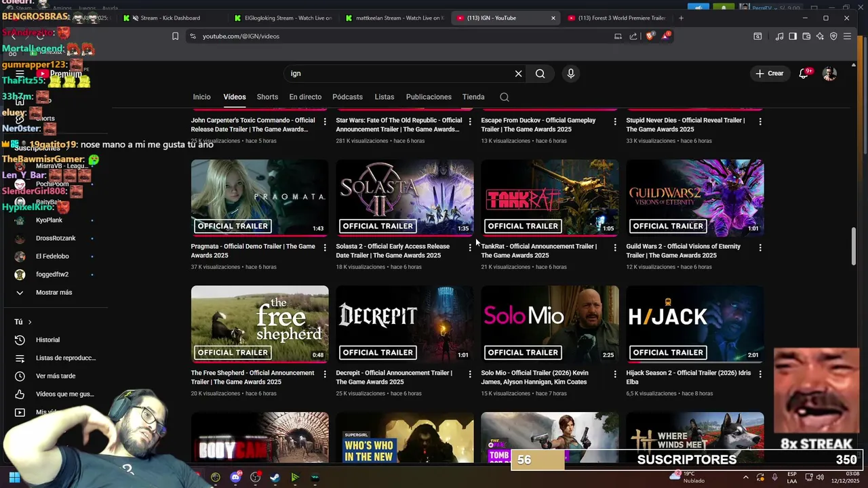Switch to the Publicaciones tab
The image size is (868, 488).
tap(429, 97)
